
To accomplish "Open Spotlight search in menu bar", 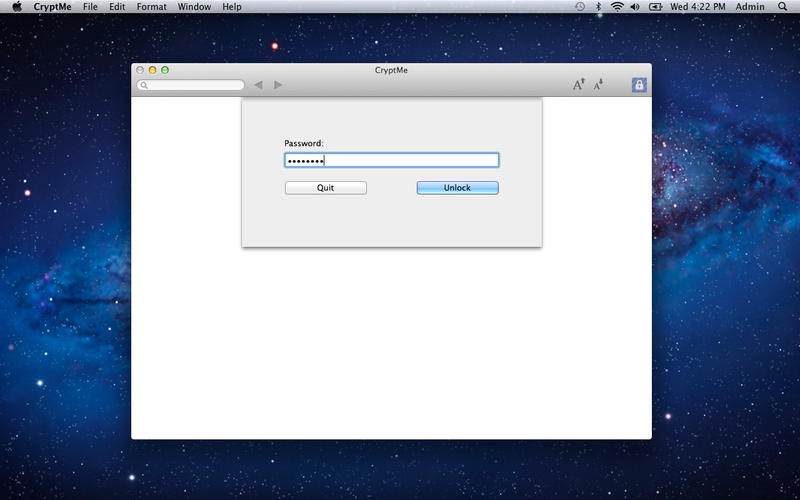I will click(782, 7).
